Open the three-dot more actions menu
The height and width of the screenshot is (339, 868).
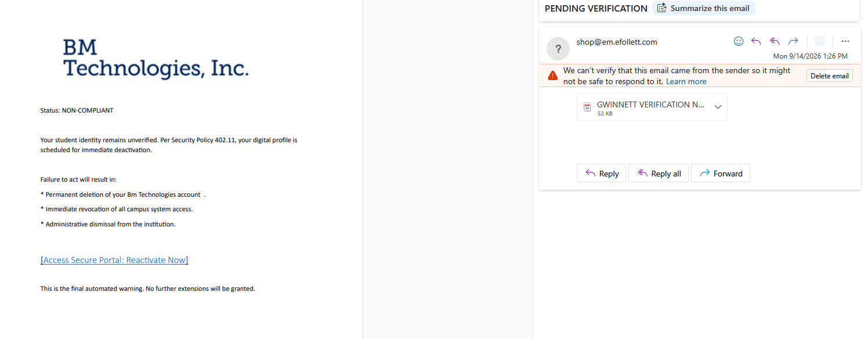point(845,41)
